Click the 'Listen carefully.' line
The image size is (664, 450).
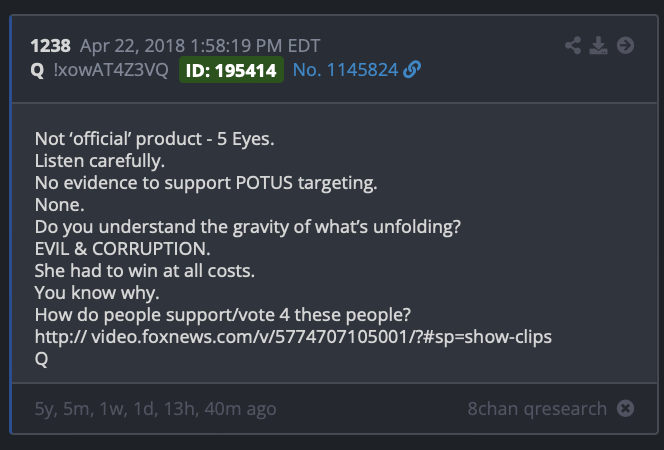coord(100,161)
